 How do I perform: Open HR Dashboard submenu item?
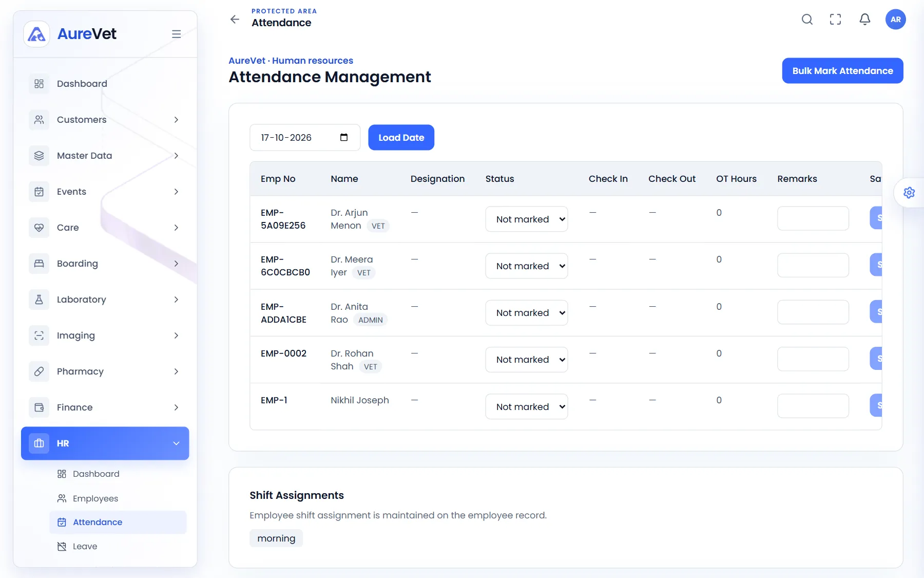(118, 474)
